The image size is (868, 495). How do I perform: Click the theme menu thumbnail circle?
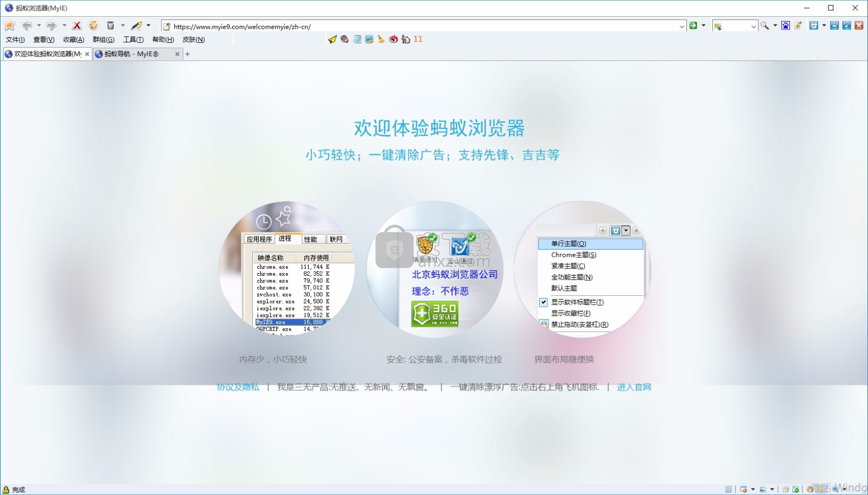pyautogui.click(x=582, y=269)
